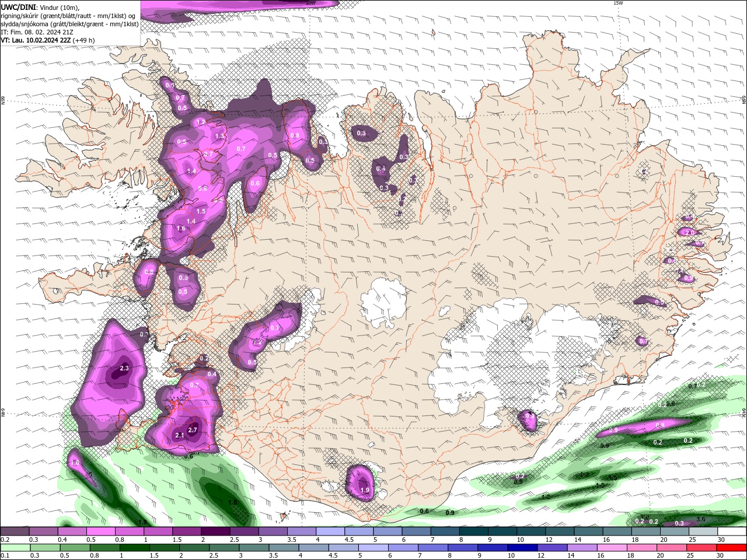
Task: Click the 3.0 value in the southeast sea
Action: click(701, 519)
